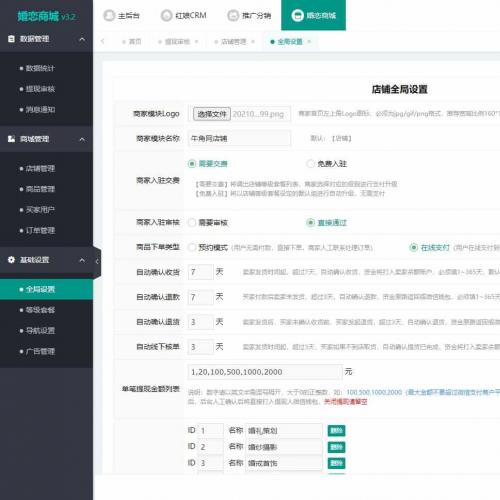500x500 pixels.
Task: Select the 免费入驻 radio option
Action: [310, 164]
